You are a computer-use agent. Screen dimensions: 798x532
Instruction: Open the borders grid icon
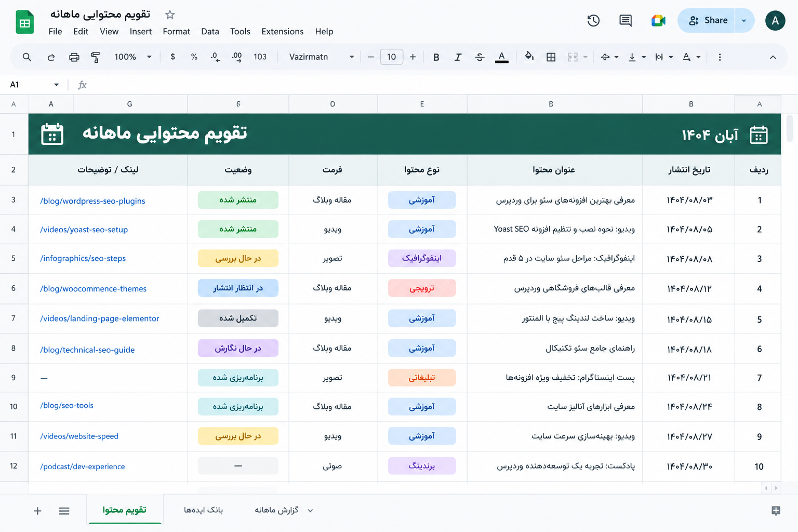pyautogui.click(x=551, y=57)
